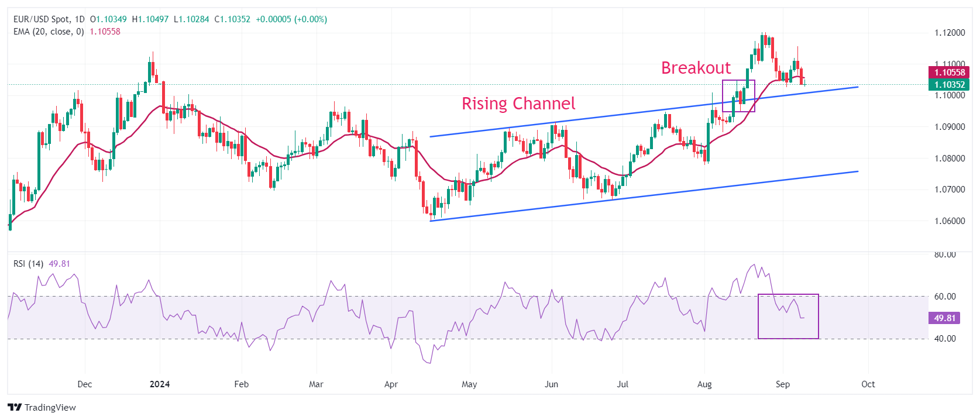Click the EMA (20, close, 0) indicator label
Image resolution: width=980 pixels, height=420 pixels.
tap(49, 32)
